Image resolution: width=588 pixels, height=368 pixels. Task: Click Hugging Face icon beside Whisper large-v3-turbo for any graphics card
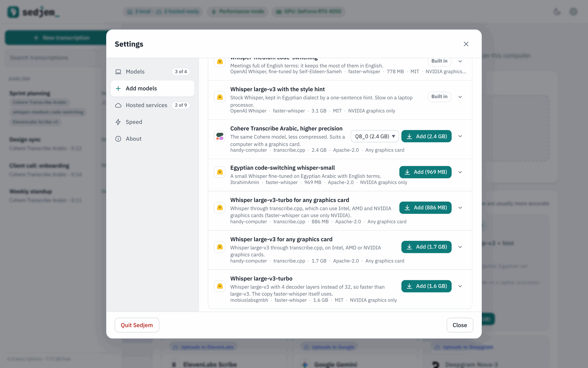[220, 208]
